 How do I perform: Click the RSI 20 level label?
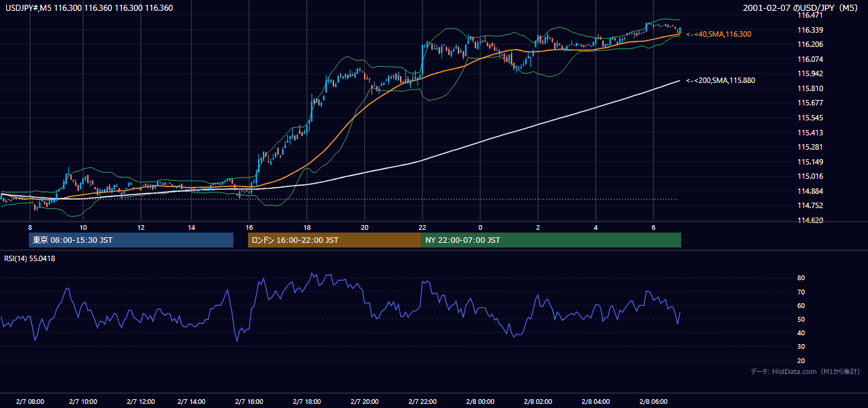(801, 360)
